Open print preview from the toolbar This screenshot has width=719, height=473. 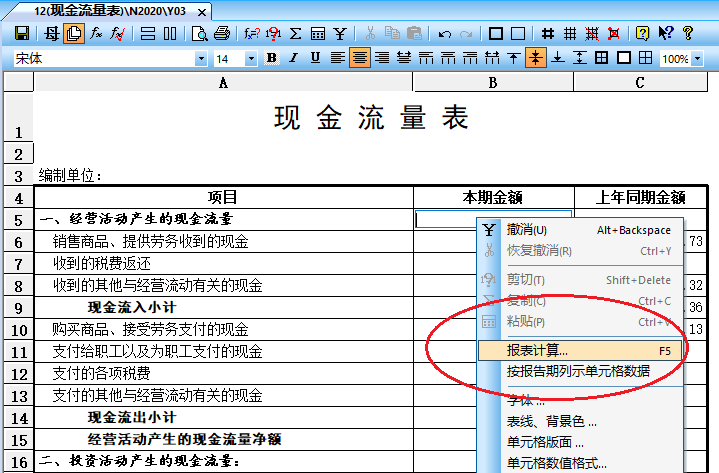(200, 33)
